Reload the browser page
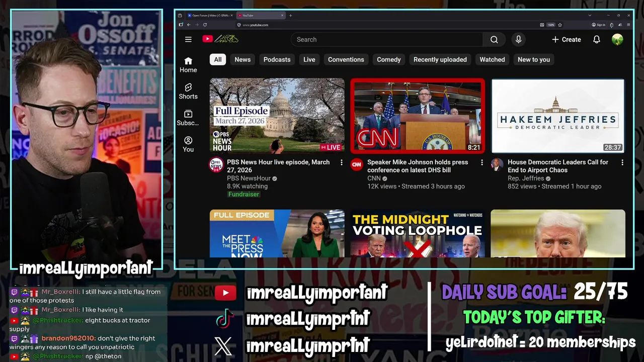The height and width of the screenshot is (362, 644). point(205,25)
